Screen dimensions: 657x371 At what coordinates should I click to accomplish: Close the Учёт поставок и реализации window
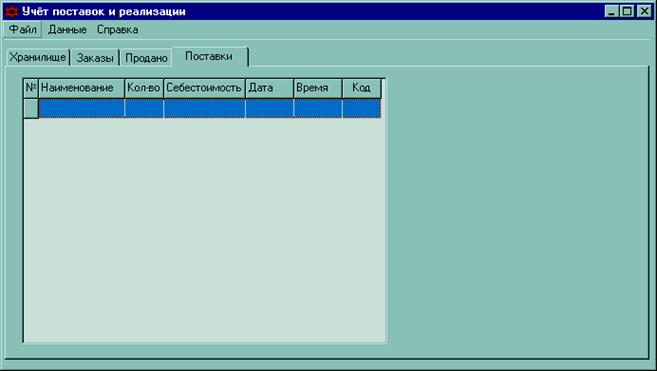[644, 11]
